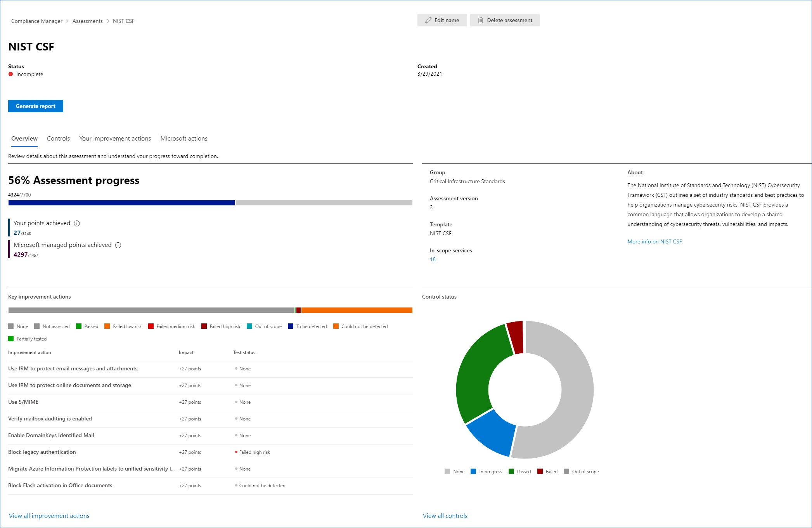Click the 18 in-scope services link
This screenshot has width=812, height=528.
(x=432, y=259)
